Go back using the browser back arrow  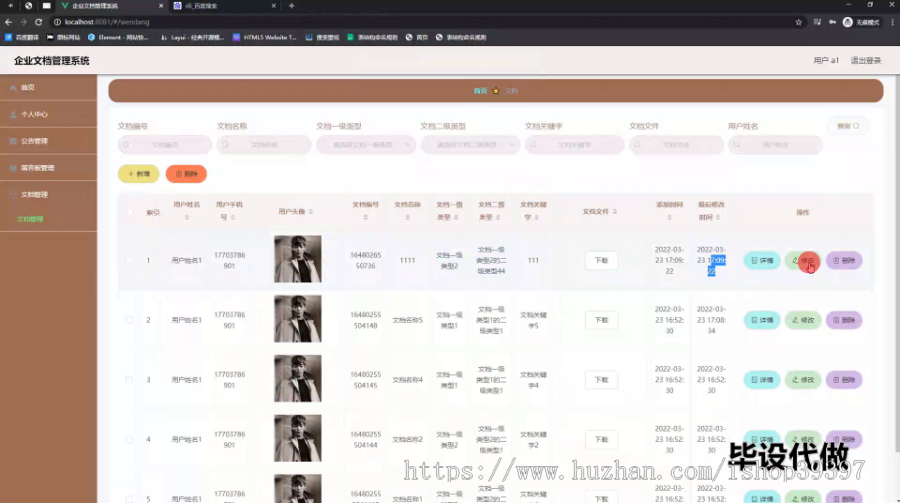tap(8, 22)
